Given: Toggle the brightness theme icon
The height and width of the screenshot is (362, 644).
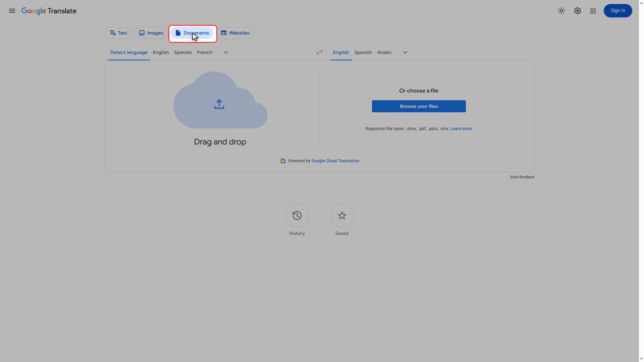Looking at the screenshot, I should [x=561, y=11].
